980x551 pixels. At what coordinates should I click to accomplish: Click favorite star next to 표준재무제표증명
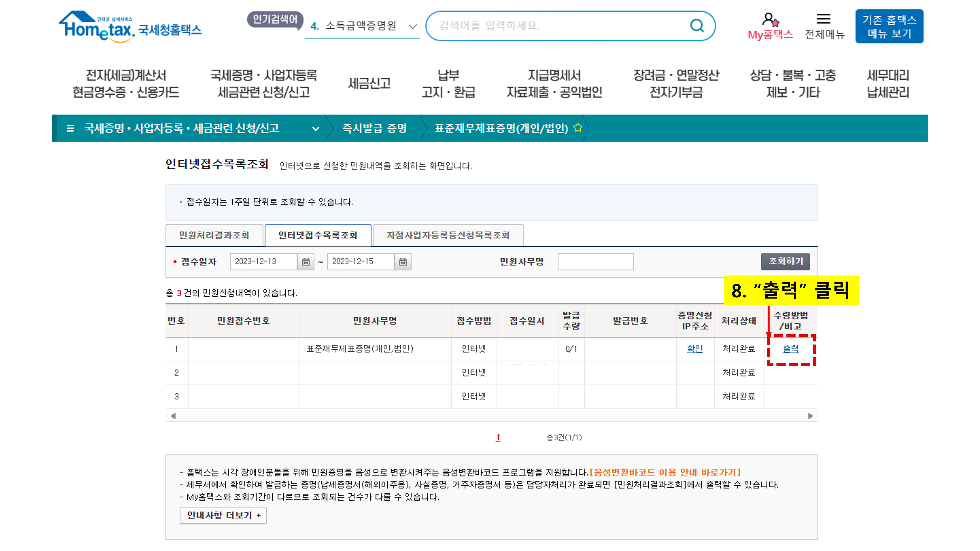(x=578, y=128)
